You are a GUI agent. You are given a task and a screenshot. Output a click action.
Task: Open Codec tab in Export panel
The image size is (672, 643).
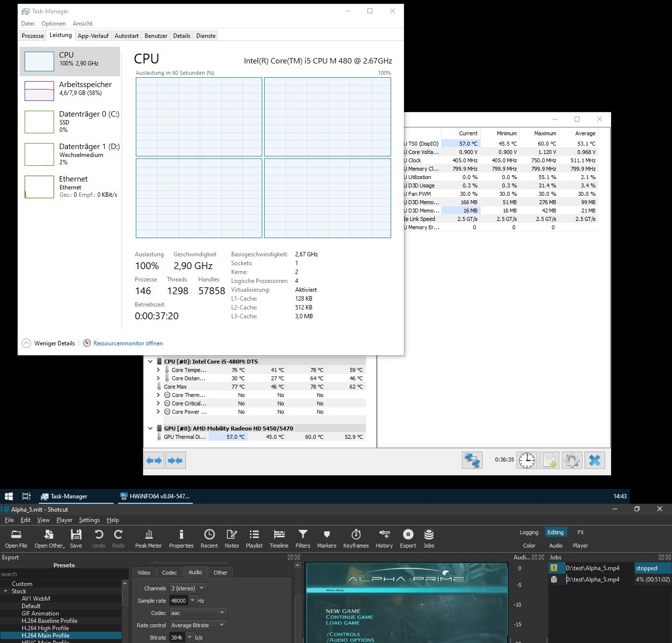pos(169,573)
